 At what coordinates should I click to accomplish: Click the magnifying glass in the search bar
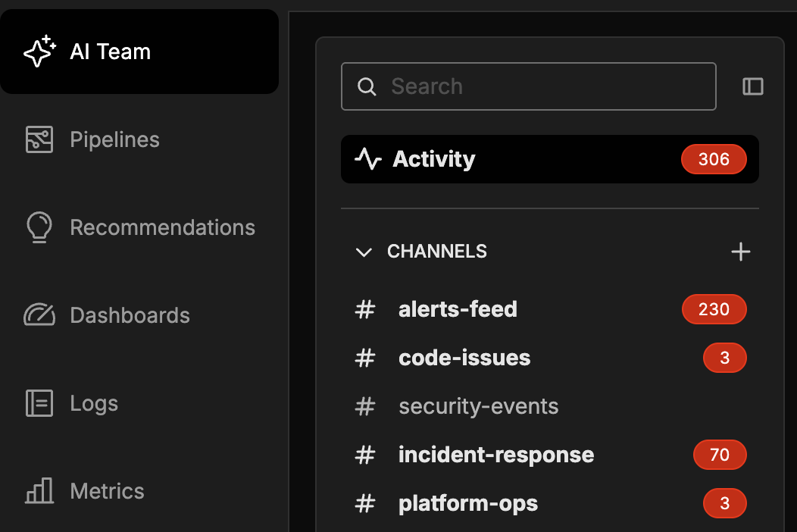[367, 86]
